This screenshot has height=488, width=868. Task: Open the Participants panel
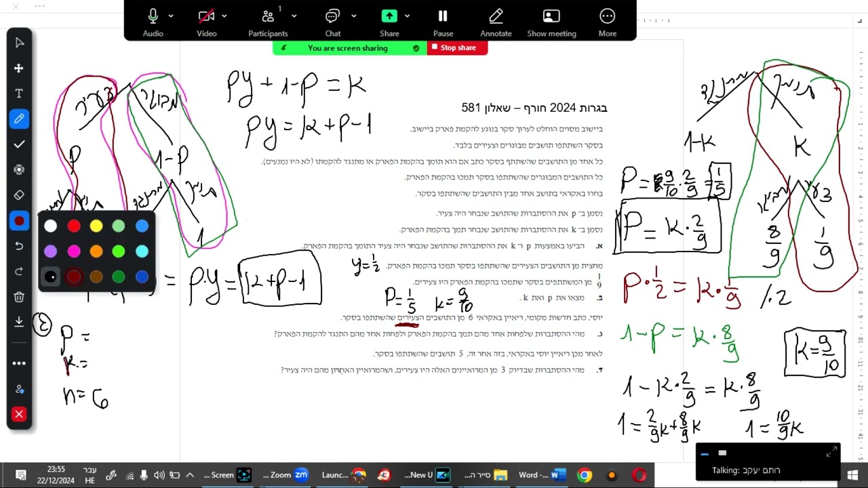pos(268,21)
